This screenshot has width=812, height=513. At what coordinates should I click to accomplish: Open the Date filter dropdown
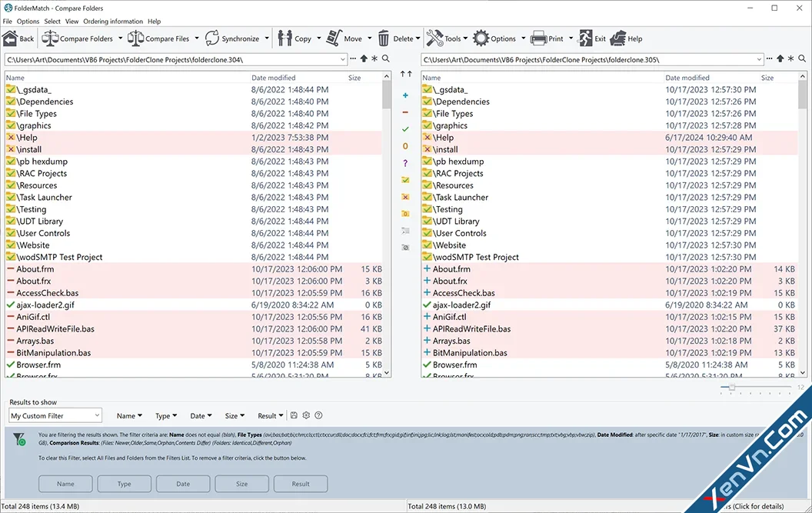click(201, 415)
